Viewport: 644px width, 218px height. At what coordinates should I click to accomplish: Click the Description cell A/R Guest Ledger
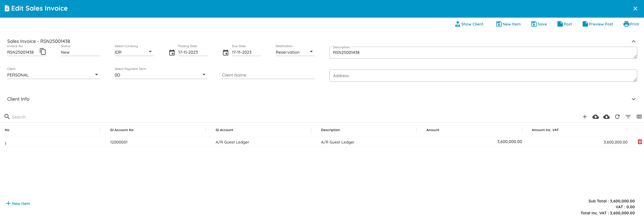tap(338, 142)
